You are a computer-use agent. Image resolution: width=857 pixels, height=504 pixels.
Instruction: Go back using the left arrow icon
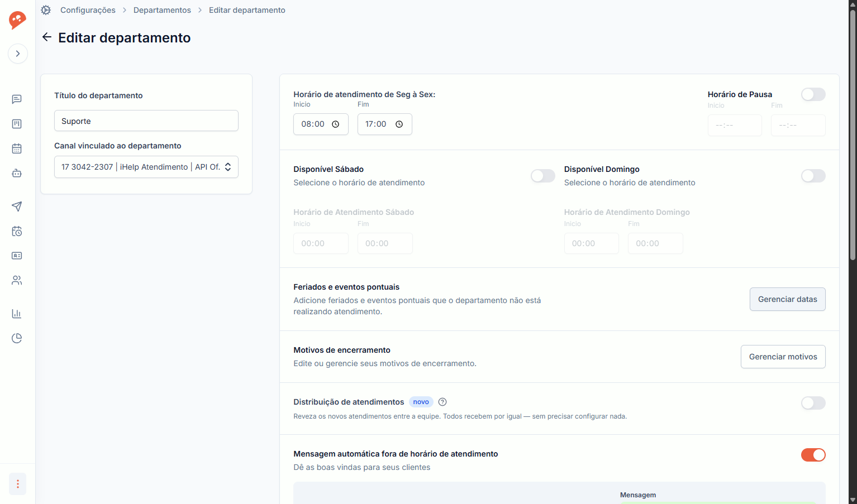pos(47,37)
